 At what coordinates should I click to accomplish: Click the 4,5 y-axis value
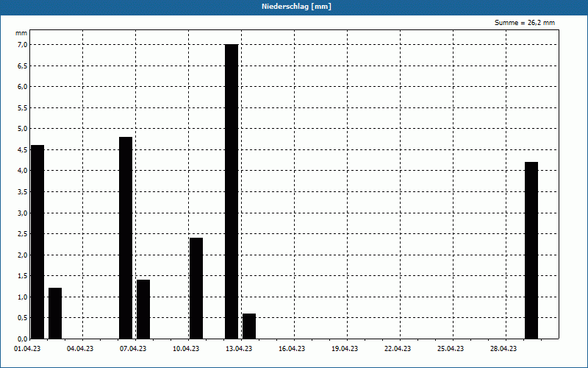(22, 150)
